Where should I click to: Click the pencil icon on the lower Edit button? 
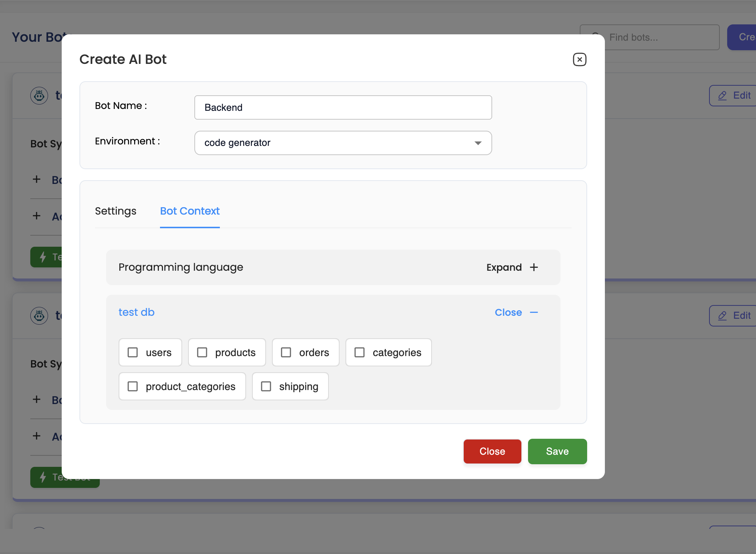click(722, 316)
